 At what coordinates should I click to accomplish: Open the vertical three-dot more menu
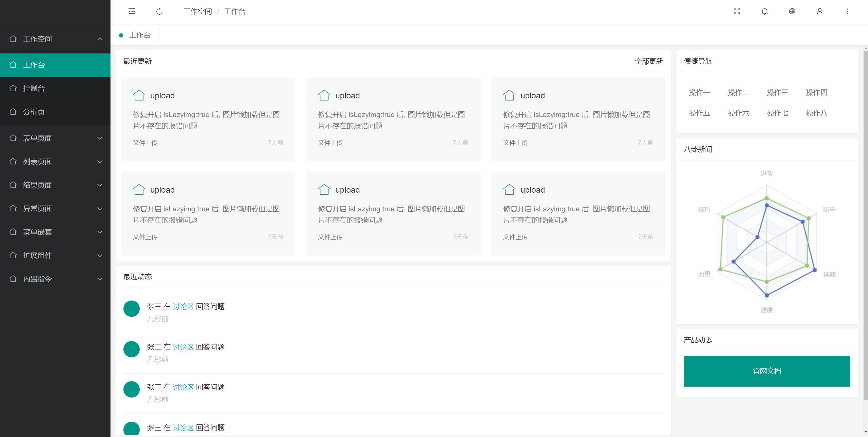tap(847, 11)
